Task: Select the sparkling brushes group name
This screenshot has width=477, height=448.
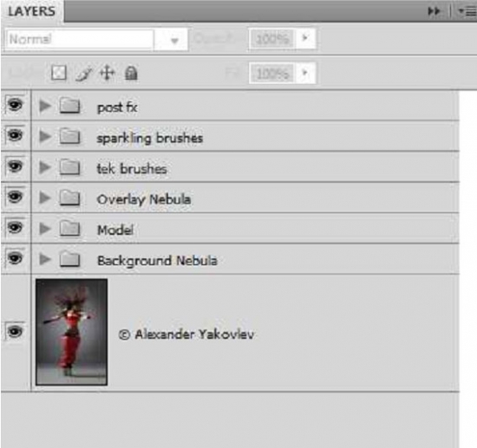Action: click(x=150, y=139)
